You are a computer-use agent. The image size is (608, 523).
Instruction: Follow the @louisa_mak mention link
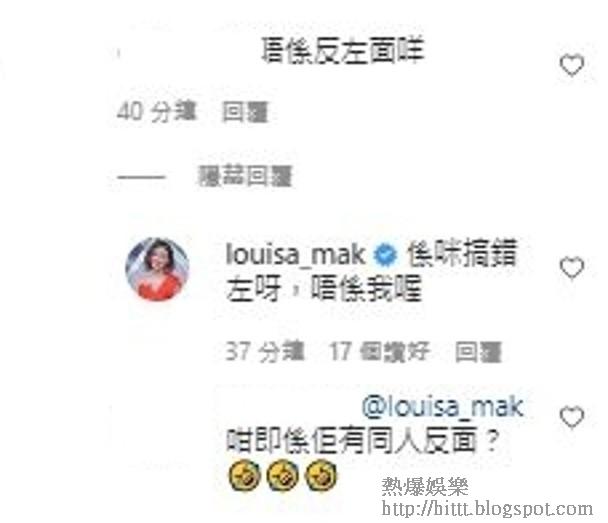(x=442, y=407)
